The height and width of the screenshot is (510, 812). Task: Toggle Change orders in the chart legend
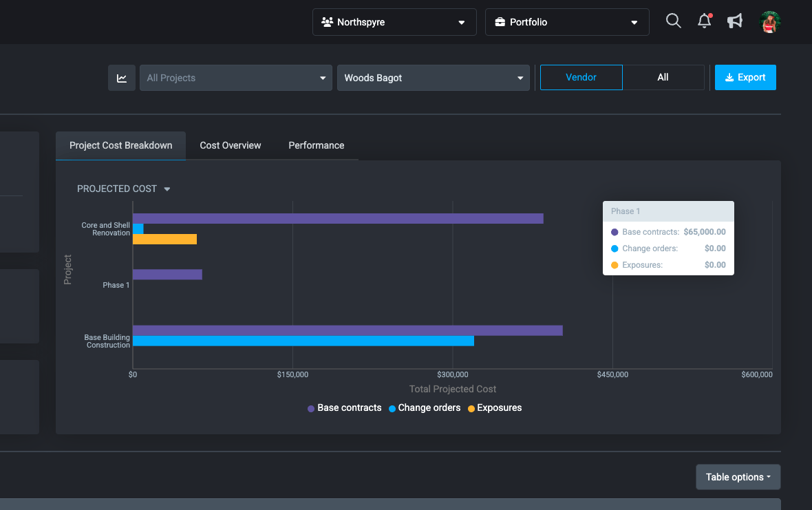[425, 407]
